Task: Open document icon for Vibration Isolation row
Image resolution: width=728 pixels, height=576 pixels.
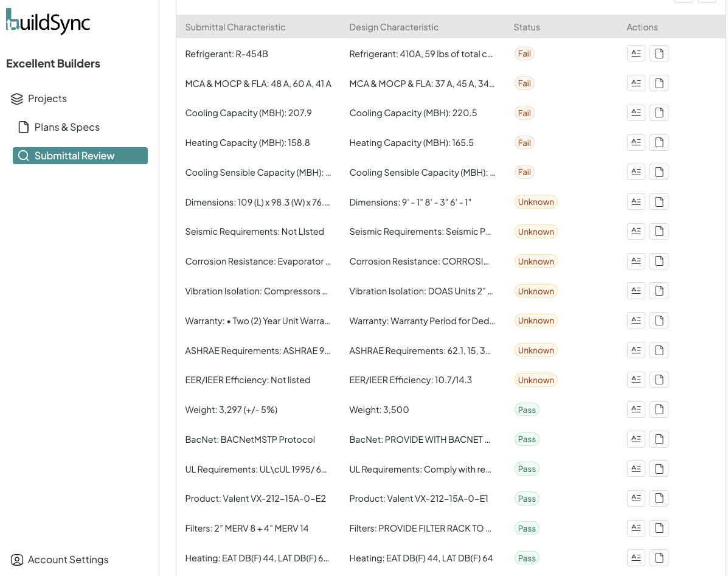Action: click(x=659, y=291)
